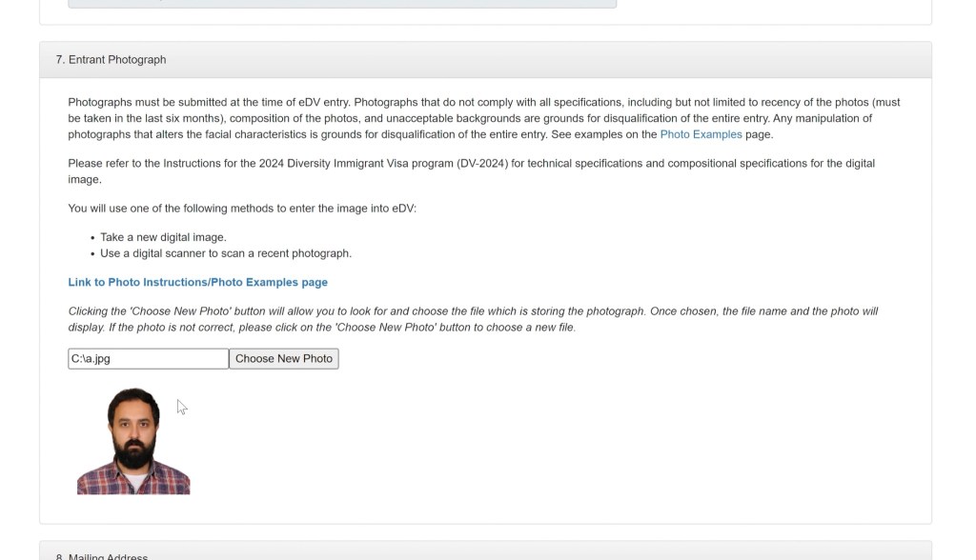The width and height of the screenshot is (976, 560).
Task: Click the line 'You will use one of the following methods'
Action: (x=242, y=209)
